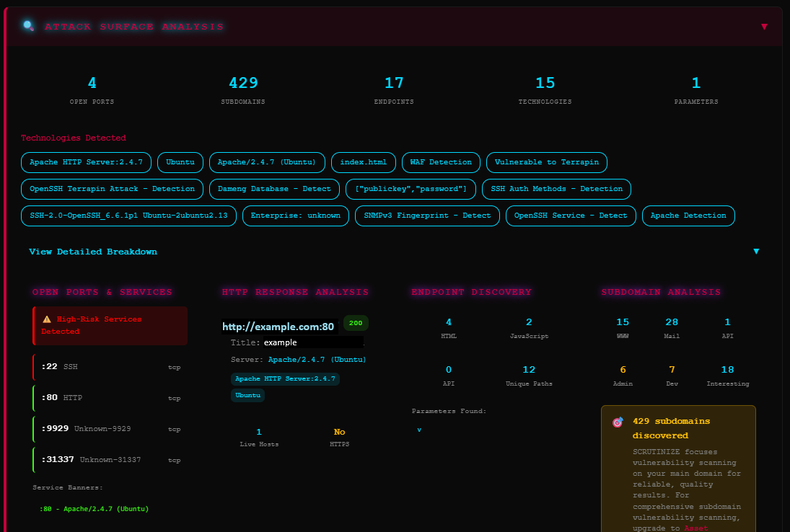The height and width of the screenshot is (532, 790).
Task: Click the Ubuntu badge under HTTP response
Action: tap(248, 395)
